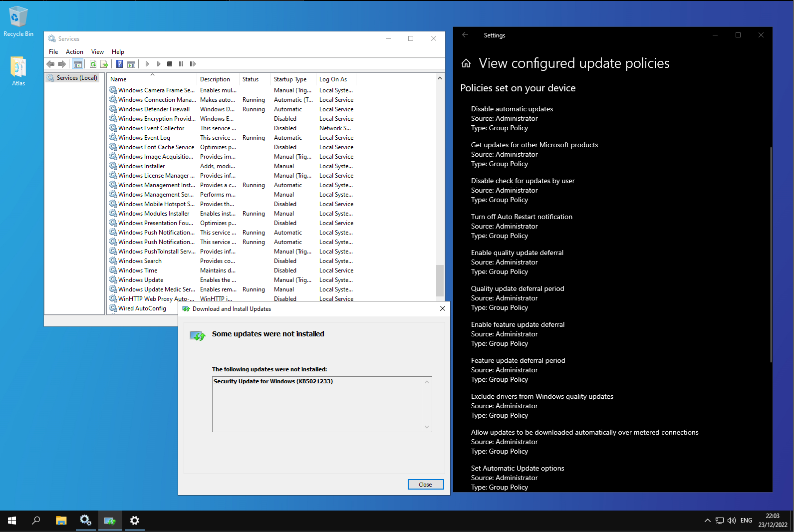The image size is (794, 532).
Task: Click the volume speaker tray icon
Action: (732, 521)
